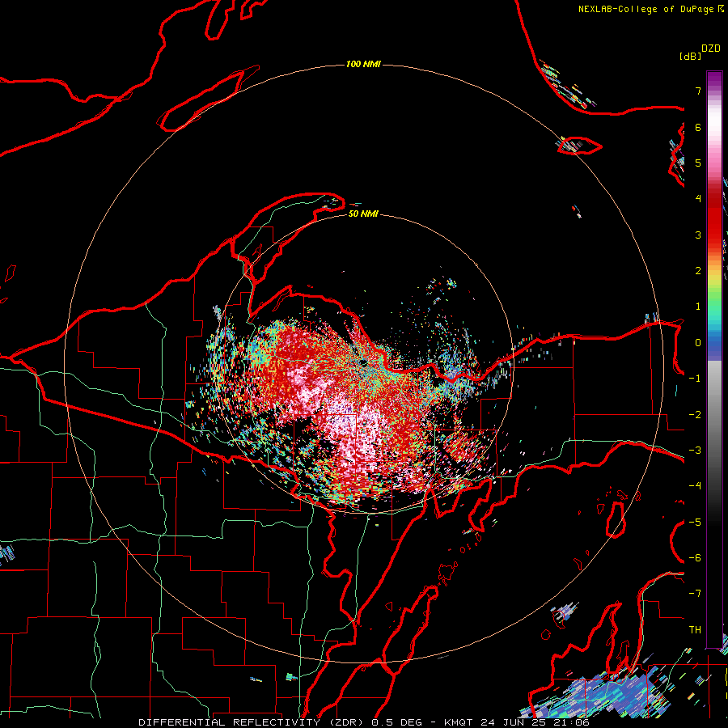The height and width of the screenshot is (728, 728).
Task: Click the TH label on the color scale
Action: 695,629
